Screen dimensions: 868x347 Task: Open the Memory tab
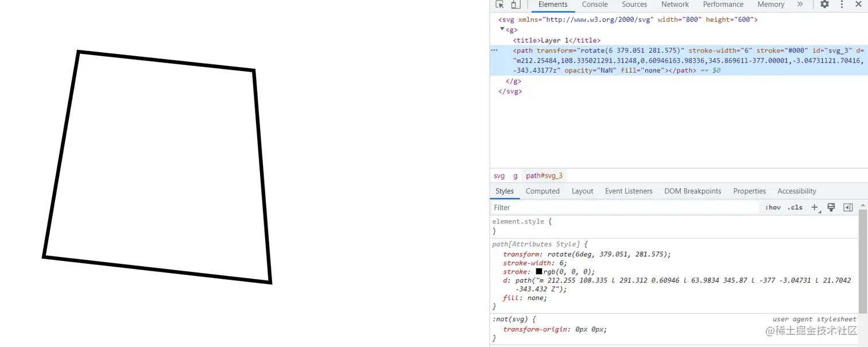click(x=770, y=5)
